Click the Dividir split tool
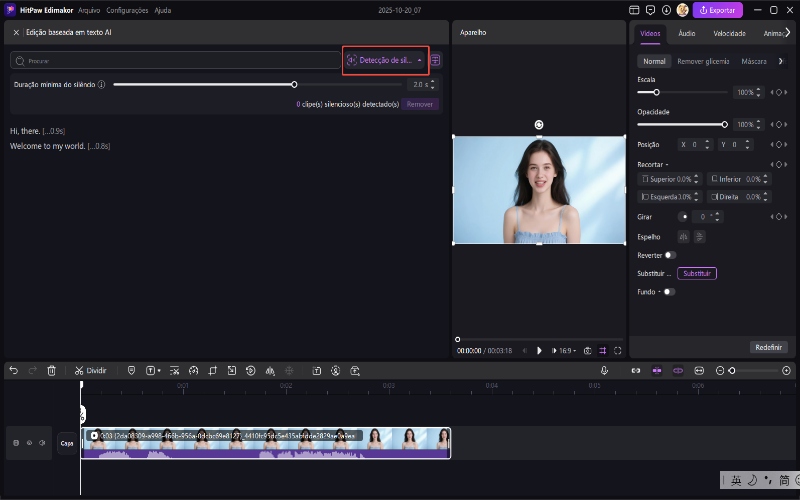The image size is (800, 500). coord(90,370)
